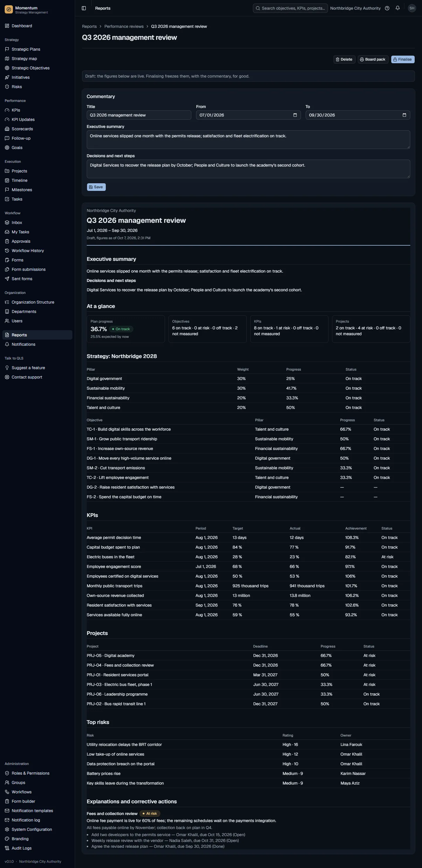Open the From date calendar picker
Image resolution: width=422 pixels, height=868 pixels.
click(295, 115)
